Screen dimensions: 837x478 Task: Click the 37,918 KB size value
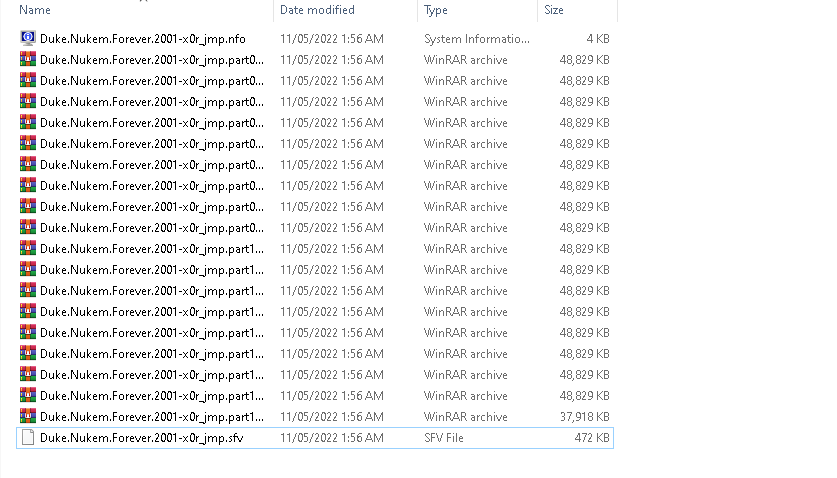(584, 417)
